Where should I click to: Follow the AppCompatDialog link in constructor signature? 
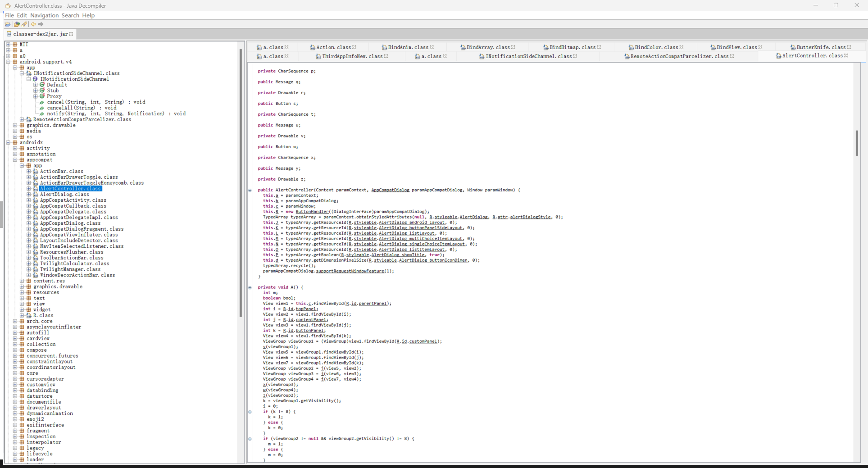[390, 190]
